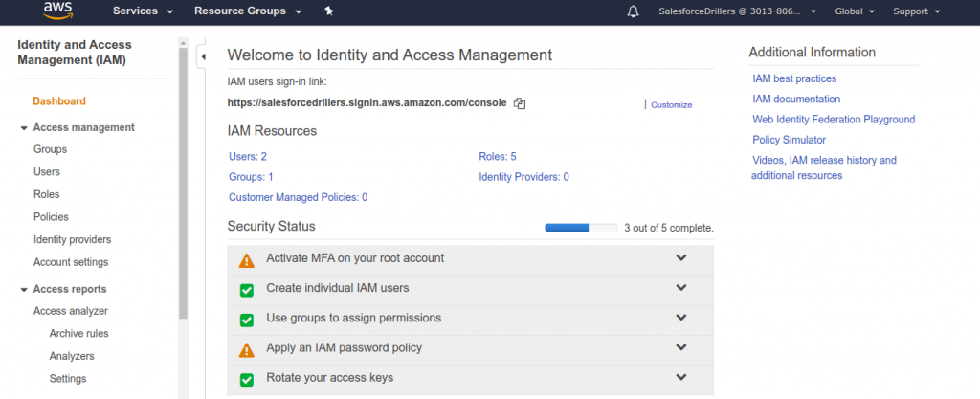Open Groups in the sidebar
Image resolution: width=980 pixels, height=399 pixels.
tap(50, 150)
